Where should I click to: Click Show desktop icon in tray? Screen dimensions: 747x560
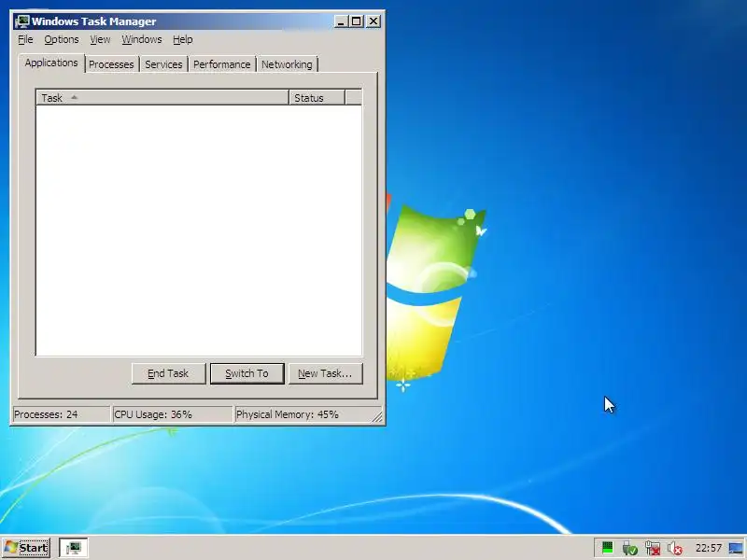(736, 549)
